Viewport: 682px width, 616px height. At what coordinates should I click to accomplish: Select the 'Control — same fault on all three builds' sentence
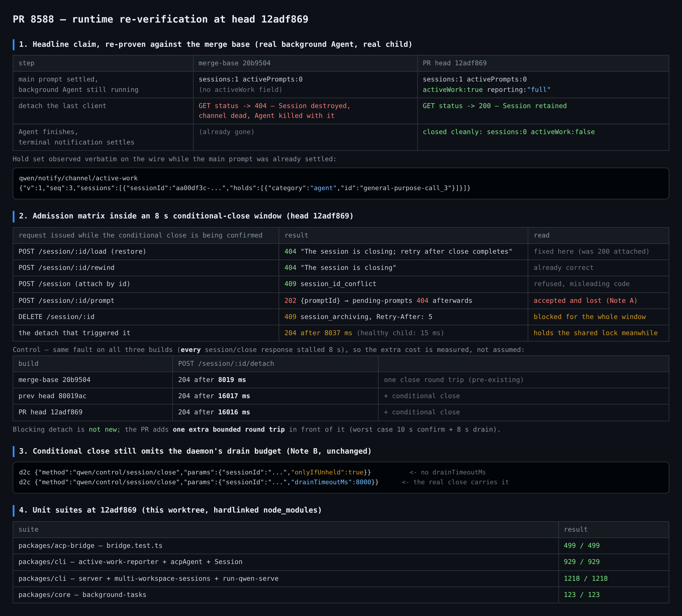[x=268, y=350]
